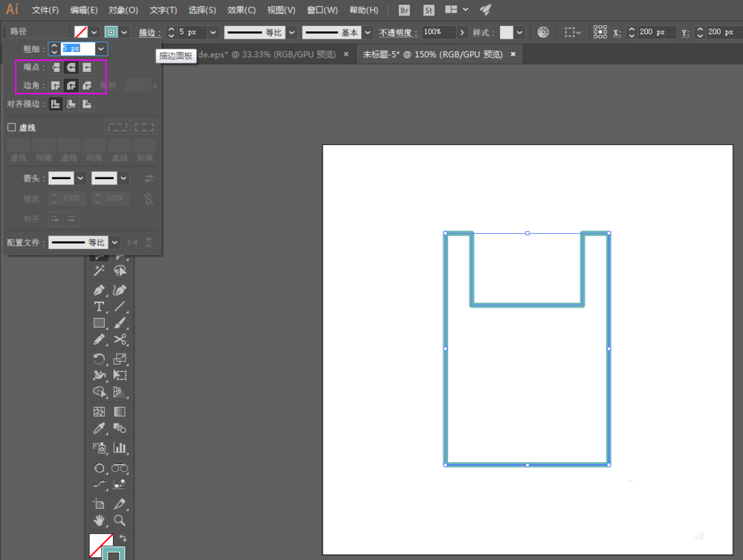
Task: Click the 不透明度 opacity label link
Action: (x=398, y=33)
